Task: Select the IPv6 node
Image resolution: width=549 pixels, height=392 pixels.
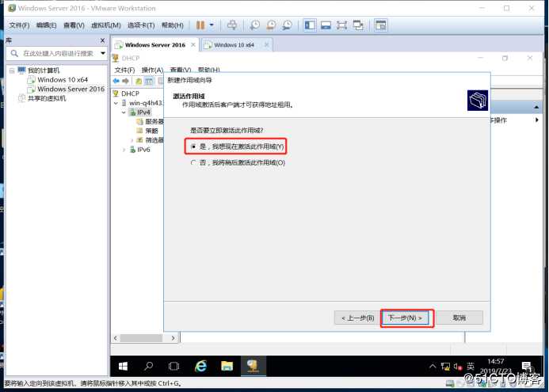Action: coord(143,150)
